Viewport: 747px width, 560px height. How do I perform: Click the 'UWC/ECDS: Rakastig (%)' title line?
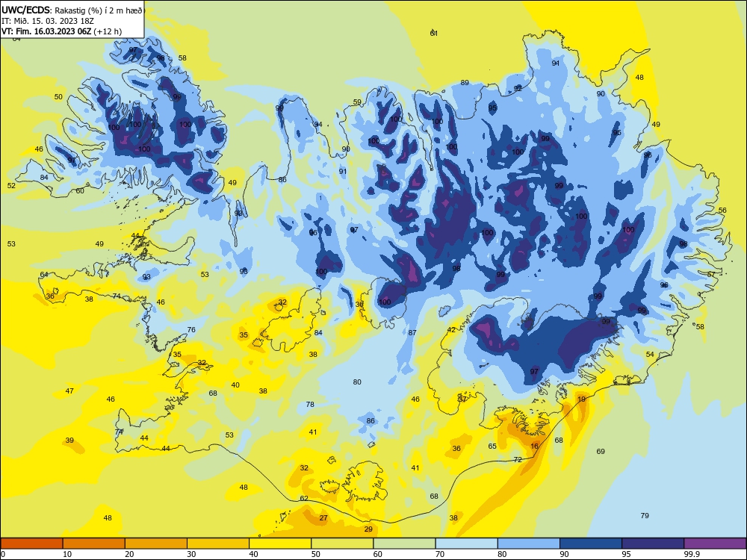pyautogui.click(x=72, y=10)
